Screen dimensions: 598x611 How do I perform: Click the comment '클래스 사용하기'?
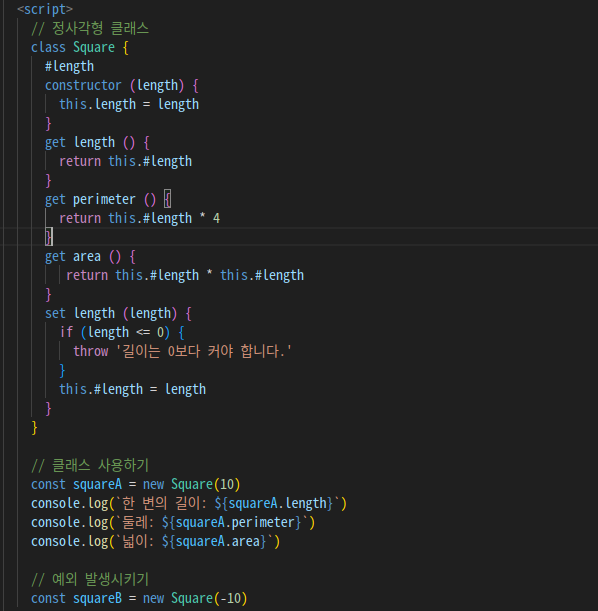[90, 465]
